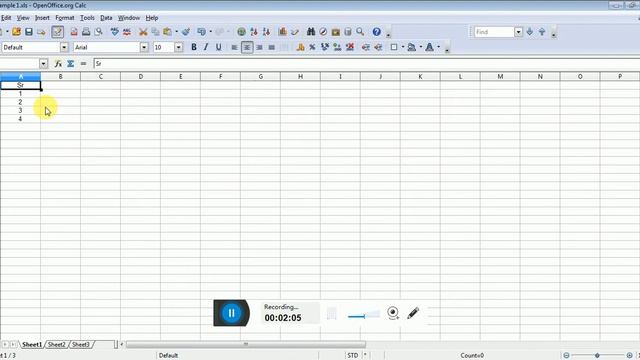Click the Paste clipboard icon
Image resolution: width=640 pixels, height=360 pixels.
click(167, 32)
